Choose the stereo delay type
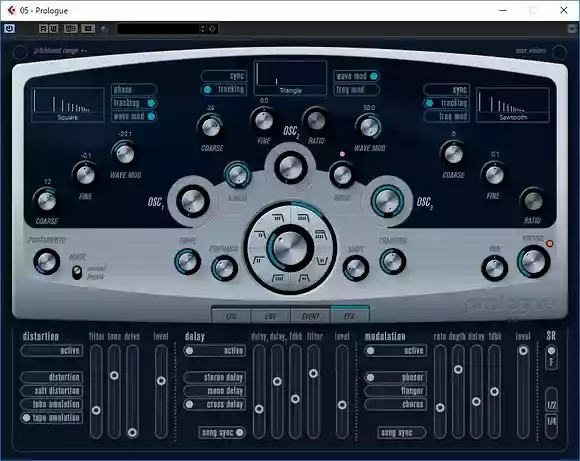Viewport: 580px width, 461px height. point(215,377)
